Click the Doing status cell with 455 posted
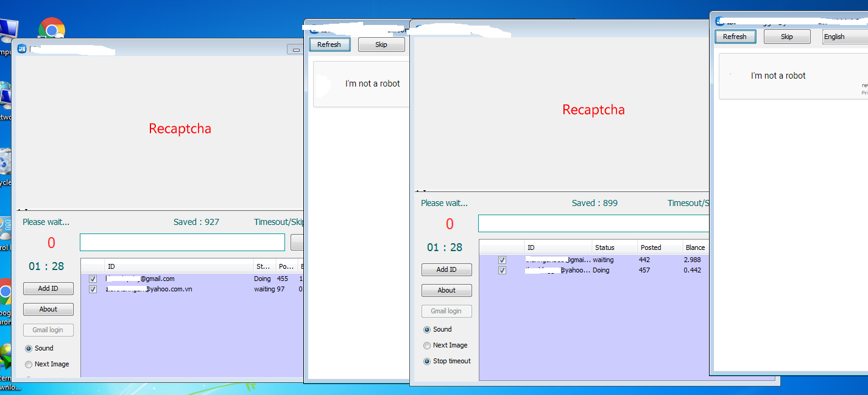The width and height of the screenshot is (868, 395). pos(263,279)
